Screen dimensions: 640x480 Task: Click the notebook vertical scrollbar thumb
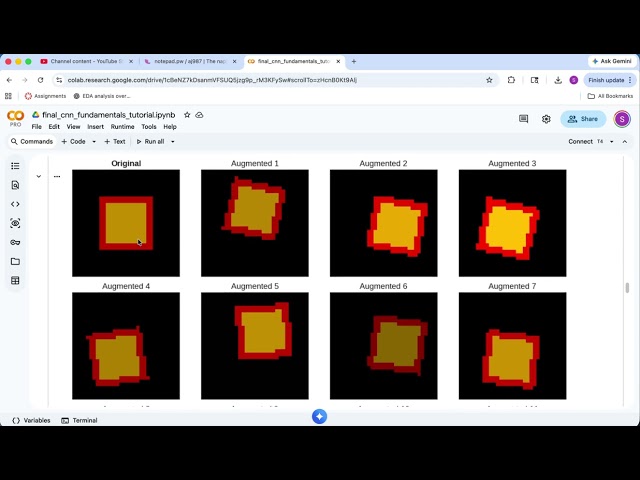[627, 288]
